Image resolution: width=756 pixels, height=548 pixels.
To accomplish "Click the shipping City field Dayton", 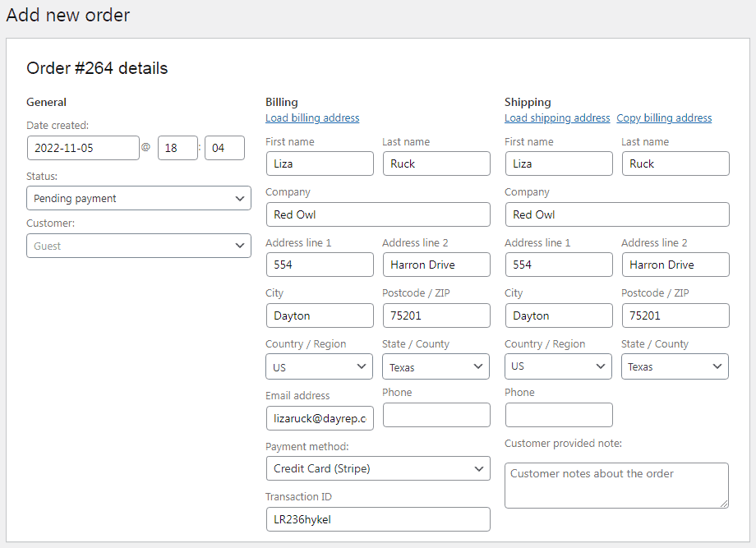I will 559,315.
